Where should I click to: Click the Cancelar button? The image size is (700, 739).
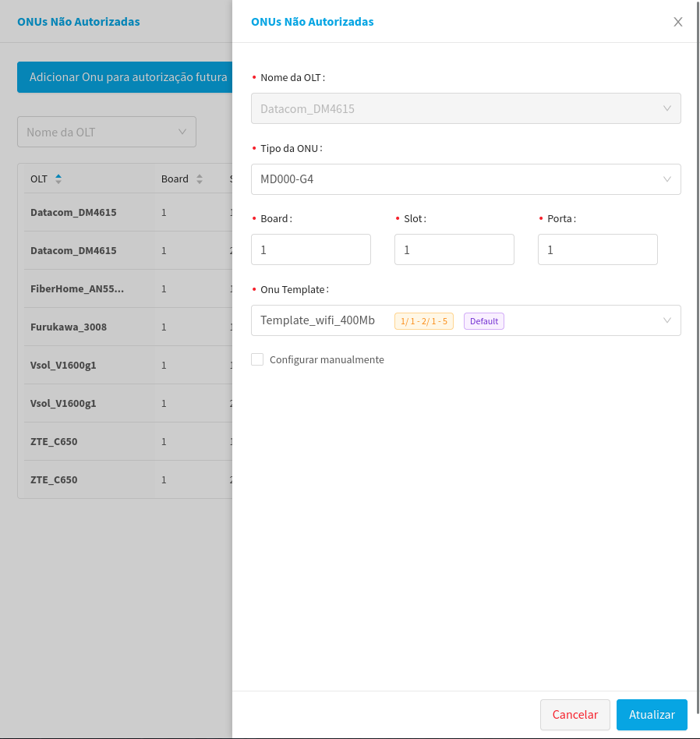coord(574,715)
